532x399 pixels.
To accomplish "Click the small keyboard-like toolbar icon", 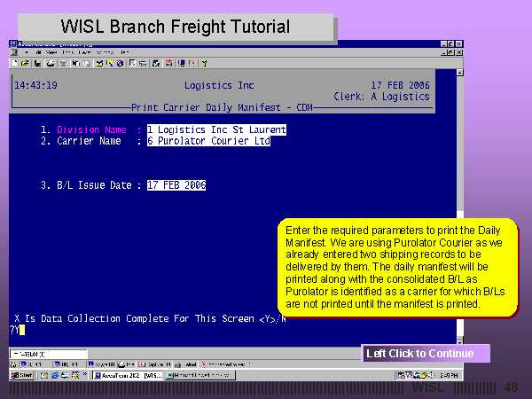I will pyautogui.click(x=143, y=64).
